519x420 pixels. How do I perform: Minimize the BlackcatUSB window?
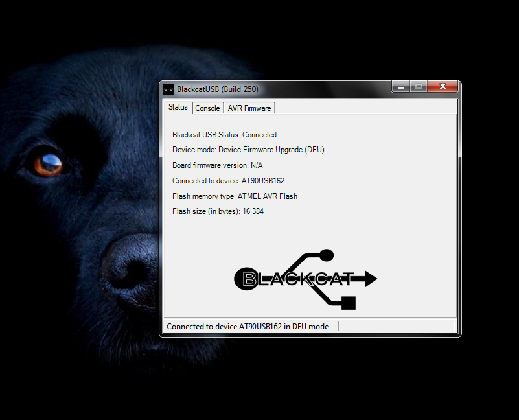click(x=400, y=86)
